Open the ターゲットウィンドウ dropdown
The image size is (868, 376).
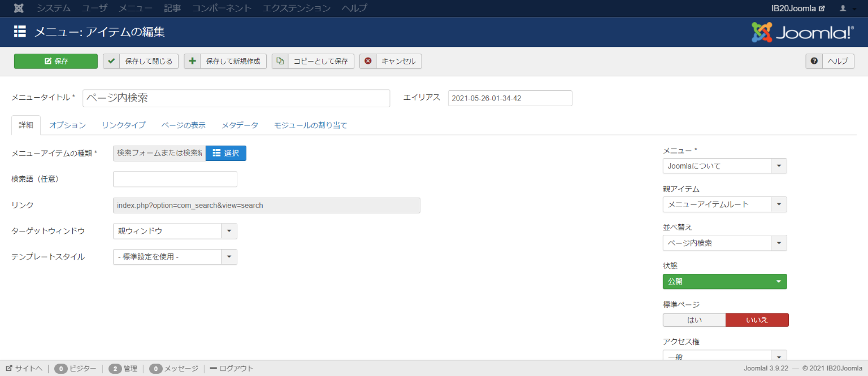(175, 231)
